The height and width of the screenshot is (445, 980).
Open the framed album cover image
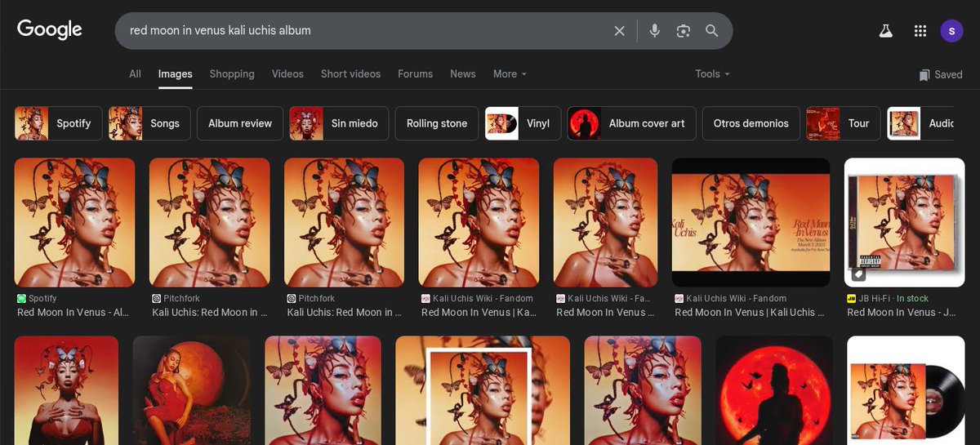click(x=483, y=390)
